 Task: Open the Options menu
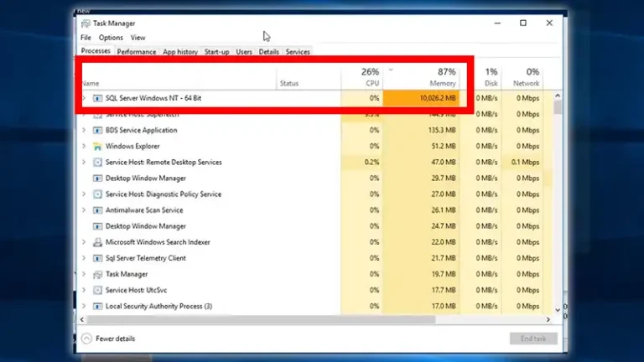(x=111, y=38)
